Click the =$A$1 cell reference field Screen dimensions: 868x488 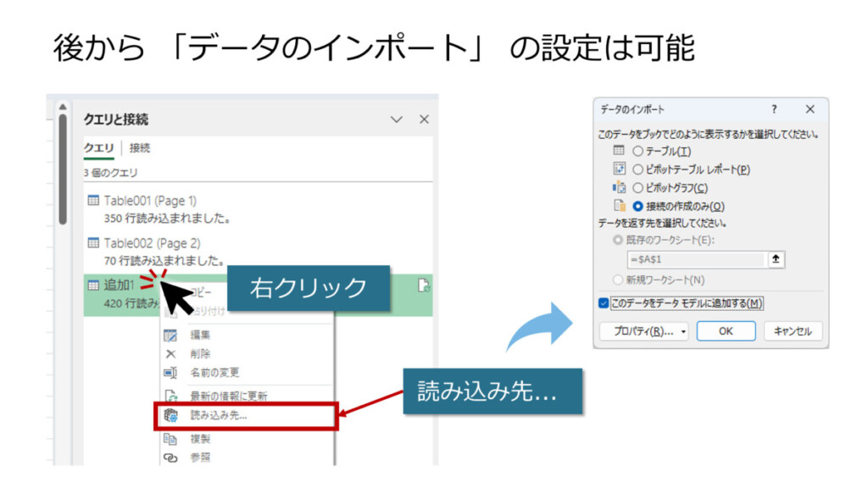click(x=695, y=260)
